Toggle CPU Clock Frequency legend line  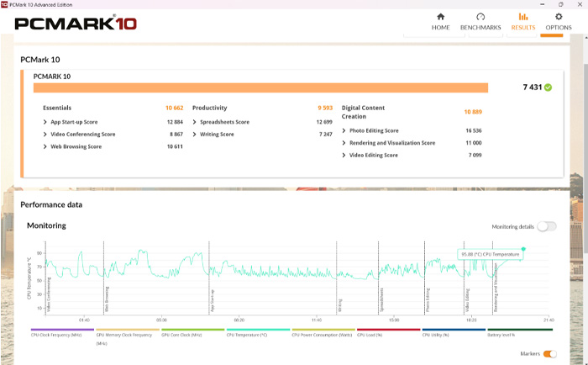tap(62, 330)
